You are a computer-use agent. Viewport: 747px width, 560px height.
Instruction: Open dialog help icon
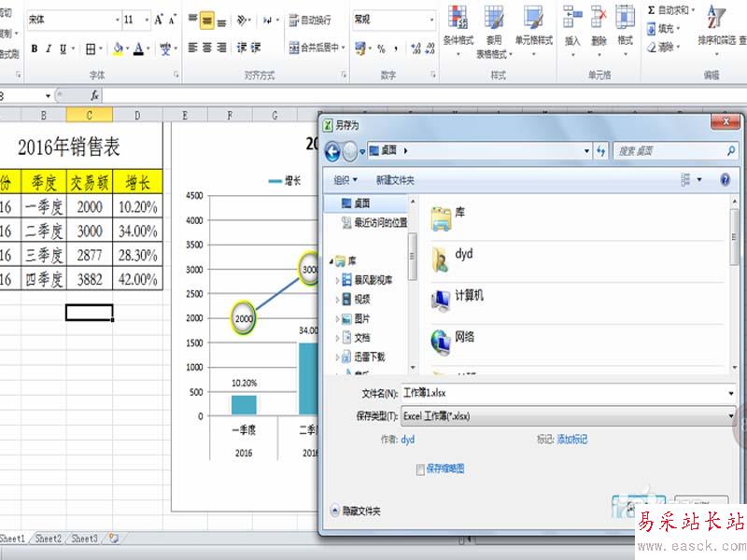(x=725, y=179)
